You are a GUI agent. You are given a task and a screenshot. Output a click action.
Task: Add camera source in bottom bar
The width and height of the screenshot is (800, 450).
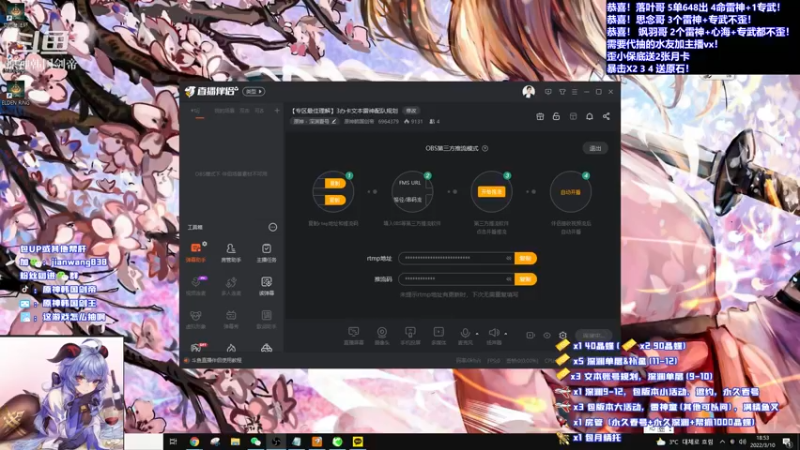coord(382,336)
